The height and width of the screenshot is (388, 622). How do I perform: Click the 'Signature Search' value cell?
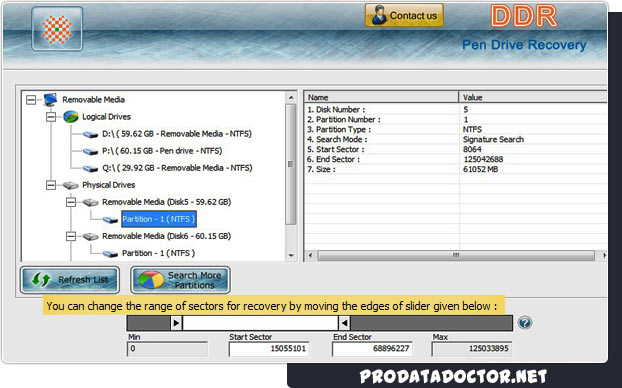point(493,139)
